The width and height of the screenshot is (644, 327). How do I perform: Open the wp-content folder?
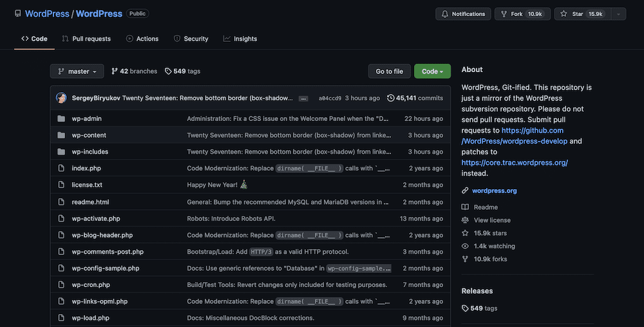point(89,135)
